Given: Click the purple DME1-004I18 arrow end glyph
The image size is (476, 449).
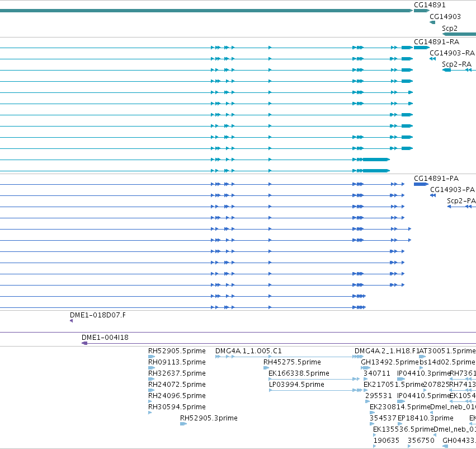Looking at the screenshot, I should click(x=84, y=343).
